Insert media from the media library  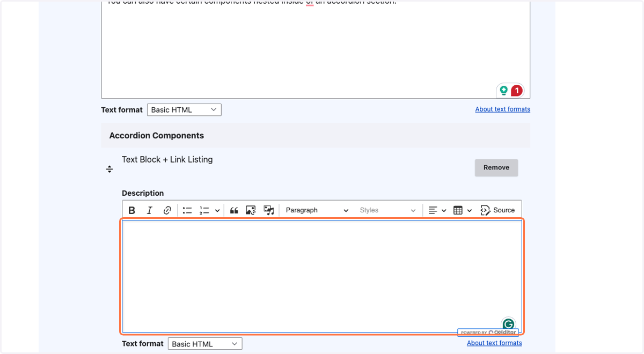tap(269, 210)
